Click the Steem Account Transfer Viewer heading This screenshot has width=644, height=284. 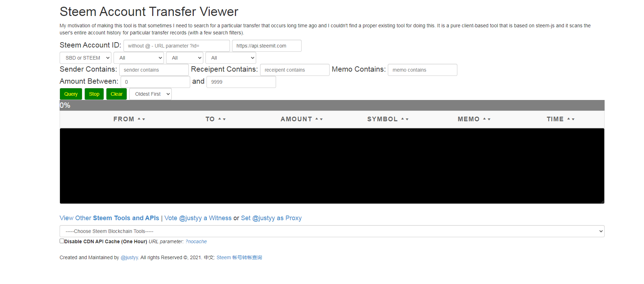[149, 12]
